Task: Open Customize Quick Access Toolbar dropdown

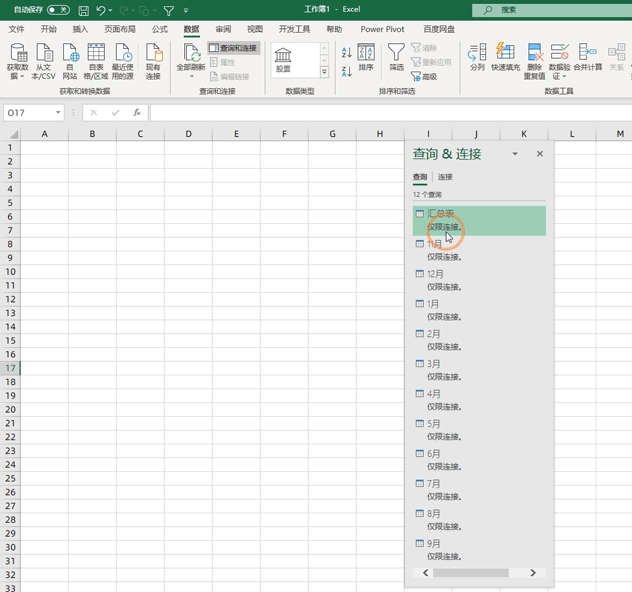Action: click(x=186, y=10)
